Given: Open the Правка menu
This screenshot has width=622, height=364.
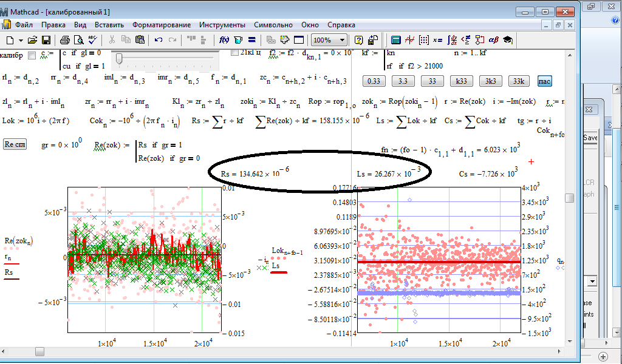Looking at the screenshot, I should 53,24.
